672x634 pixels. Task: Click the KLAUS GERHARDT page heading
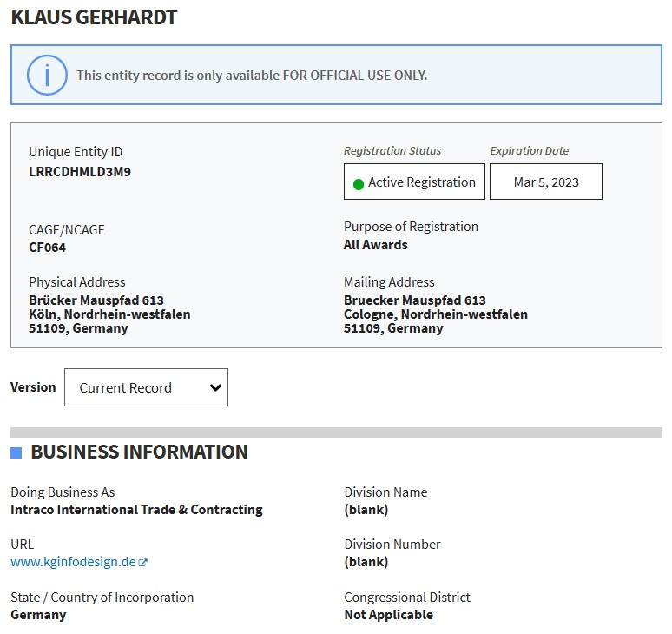tap(94, 17)
